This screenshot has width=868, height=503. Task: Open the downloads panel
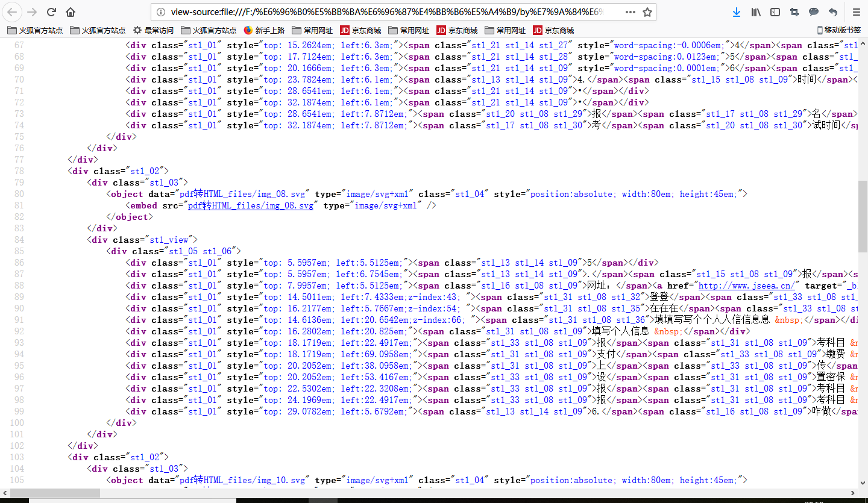pos(736,12)
